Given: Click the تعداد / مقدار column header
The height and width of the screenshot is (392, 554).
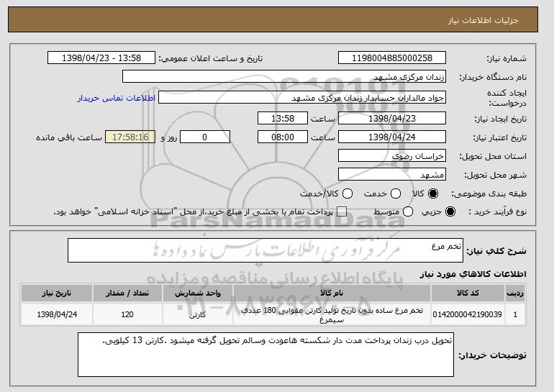Looking at the screenshot, I should pyautogui.click(x=127, y=293).
